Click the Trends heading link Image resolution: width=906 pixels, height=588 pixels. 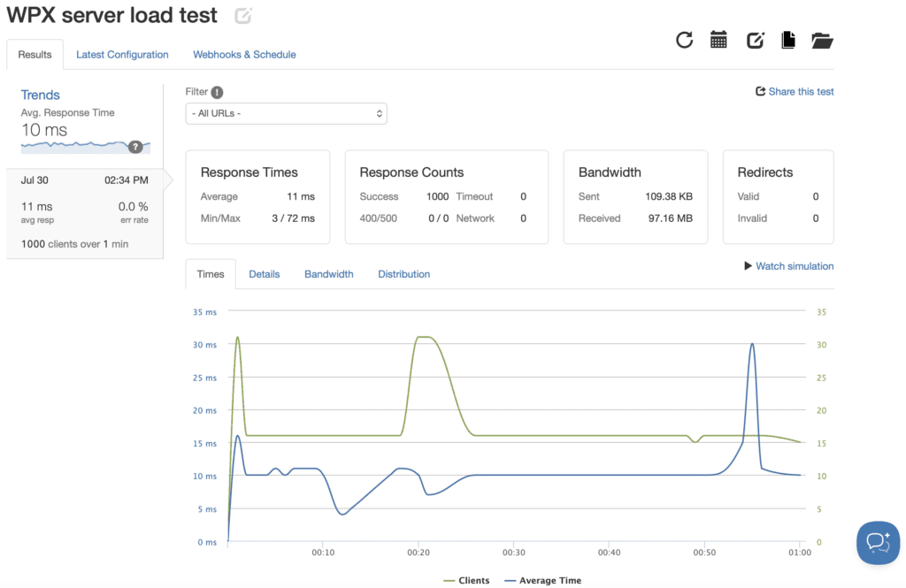(x=41, y=95)
